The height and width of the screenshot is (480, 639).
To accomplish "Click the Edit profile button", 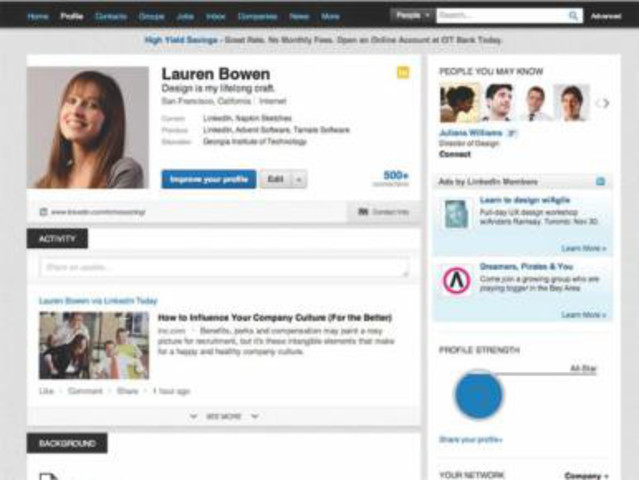I will (276, 179).
